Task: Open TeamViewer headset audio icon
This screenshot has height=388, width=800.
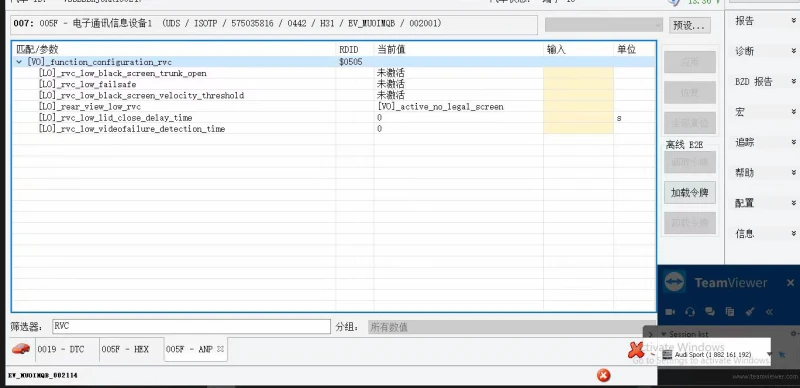Action: pyautogui.click(x=690, y=311)
